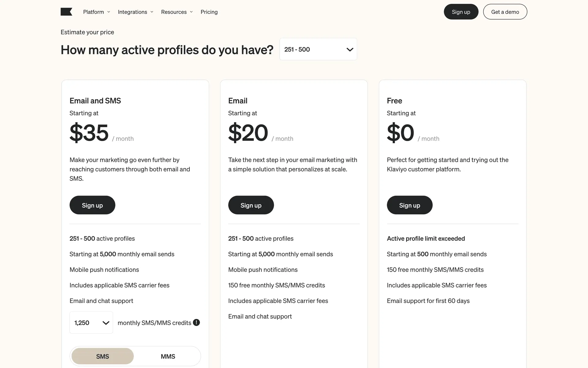
Task: Expand the Platform menu
Action: point(94,12)
